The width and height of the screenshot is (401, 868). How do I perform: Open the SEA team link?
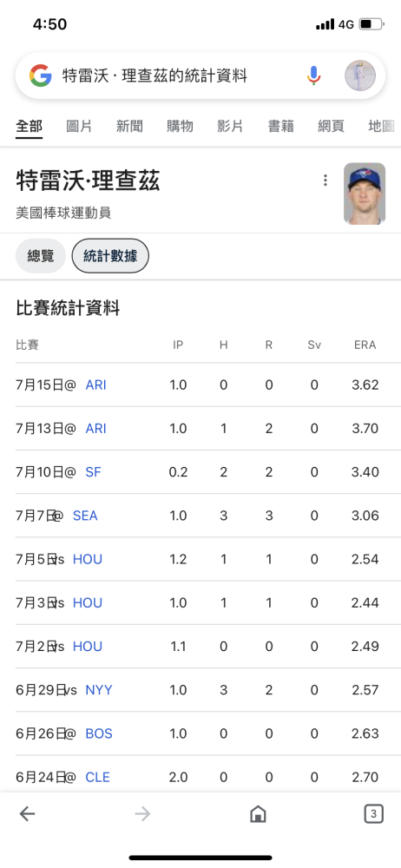coord(85,516)
